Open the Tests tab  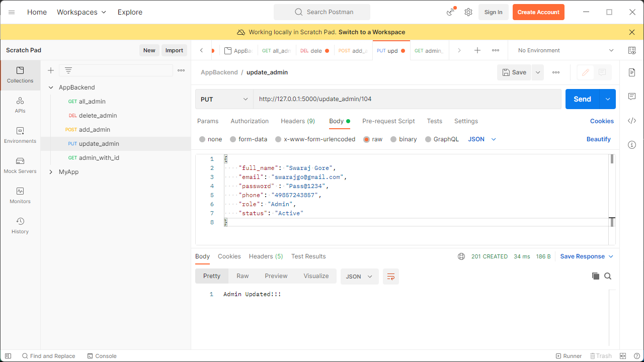(x=434, y=121)
